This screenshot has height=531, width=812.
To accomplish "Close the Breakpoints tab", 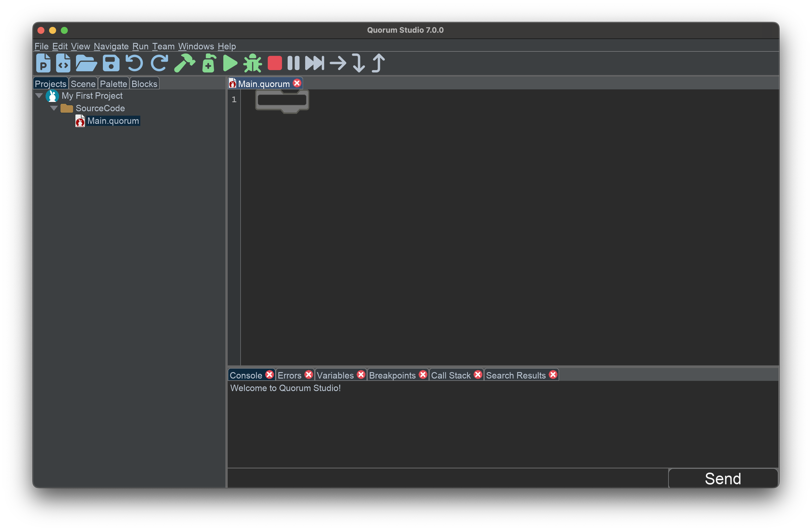I will (x=423, y=374).
